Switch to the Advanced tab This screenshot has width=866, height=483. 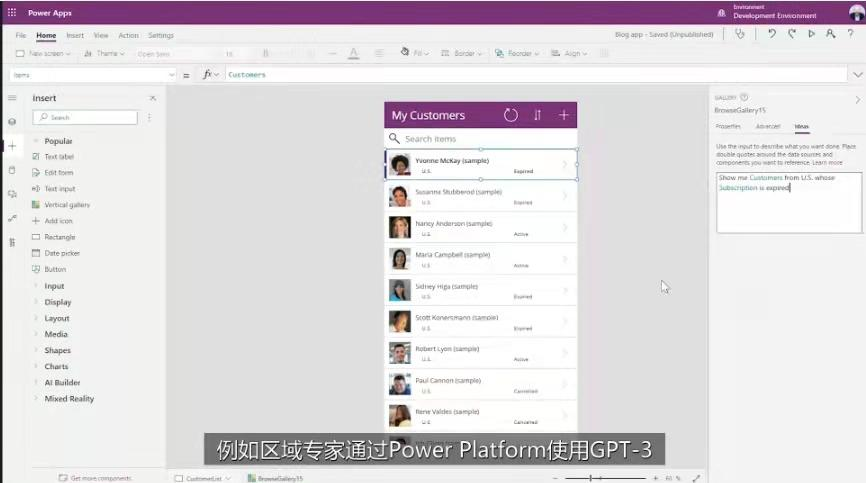click(x=768, y=126)
